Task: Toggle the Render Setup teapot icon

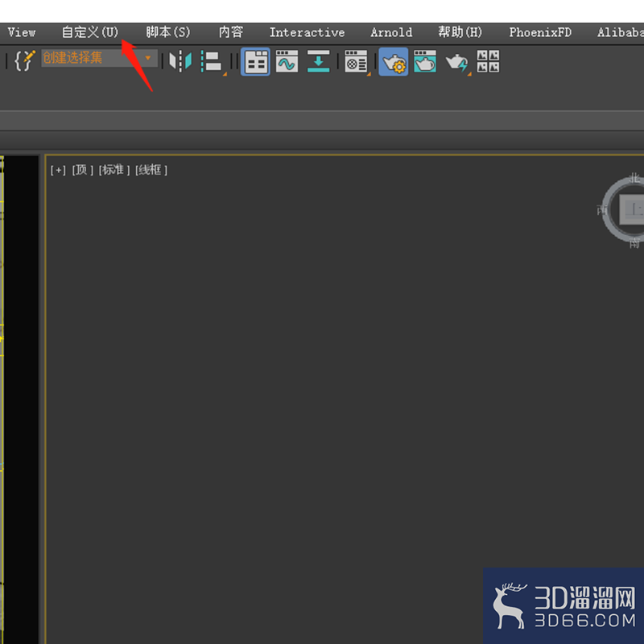Action: coord(394,62)
